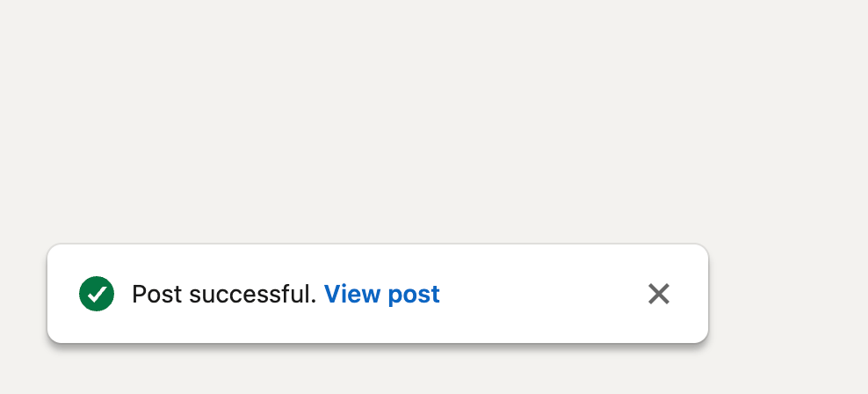Screen dimensions: 868x394
Task: Open the published post from notification link
Action: (x=381, y=294)
